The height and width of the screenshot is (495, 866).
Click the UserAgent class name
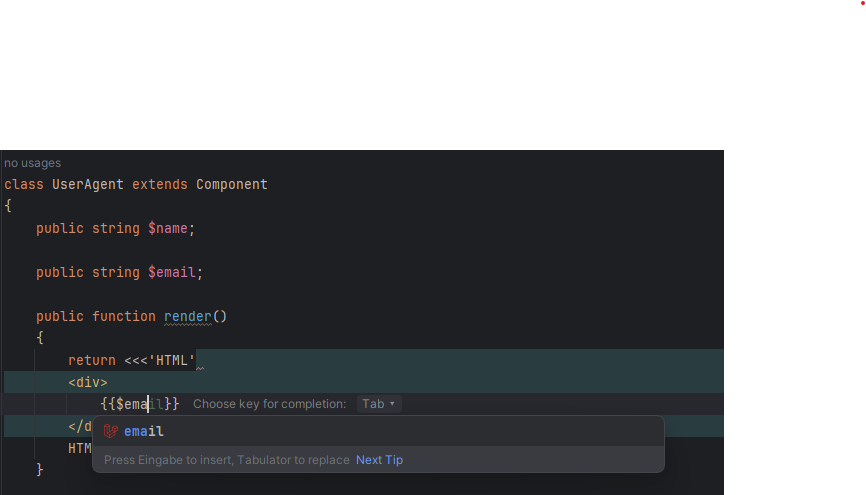(88, 185)
